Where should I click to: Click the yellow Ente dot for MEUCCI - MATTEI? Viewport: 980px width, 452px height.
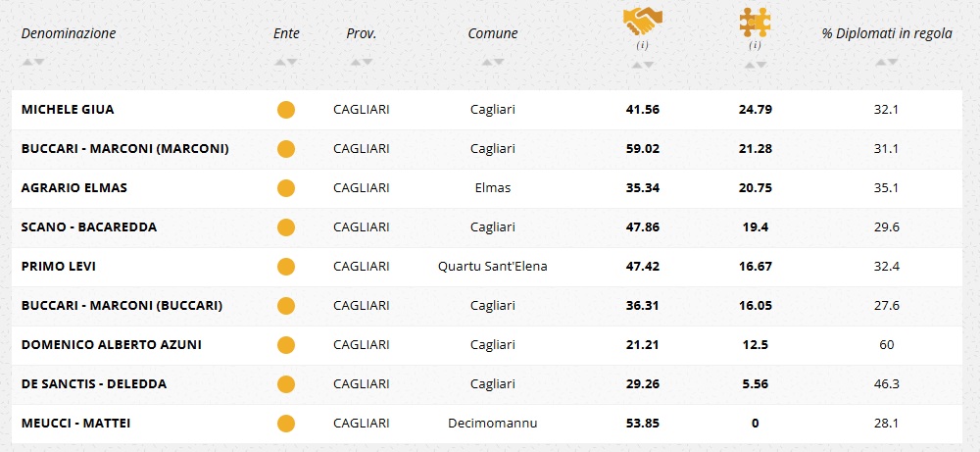click(286, 424)
